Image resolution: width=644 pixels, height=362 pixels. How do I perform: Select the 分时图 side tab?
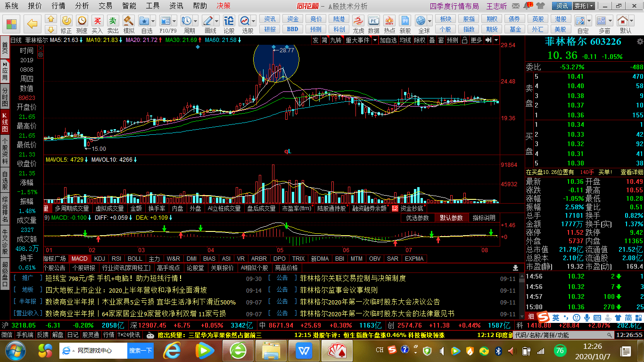[5, 97]
